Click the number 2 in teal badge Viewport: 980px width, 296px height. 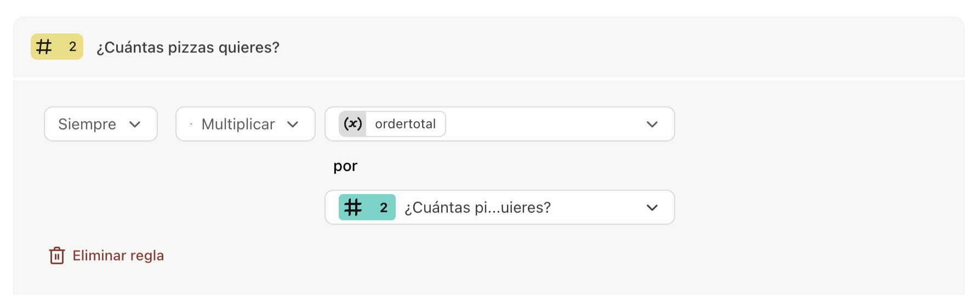click(x=384, y=208)
